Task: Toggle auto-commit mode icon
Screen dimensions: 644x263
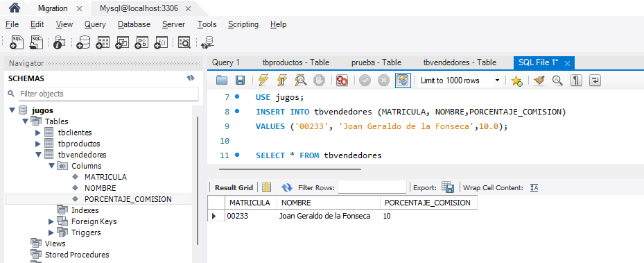Action: (x=403, y=80)
